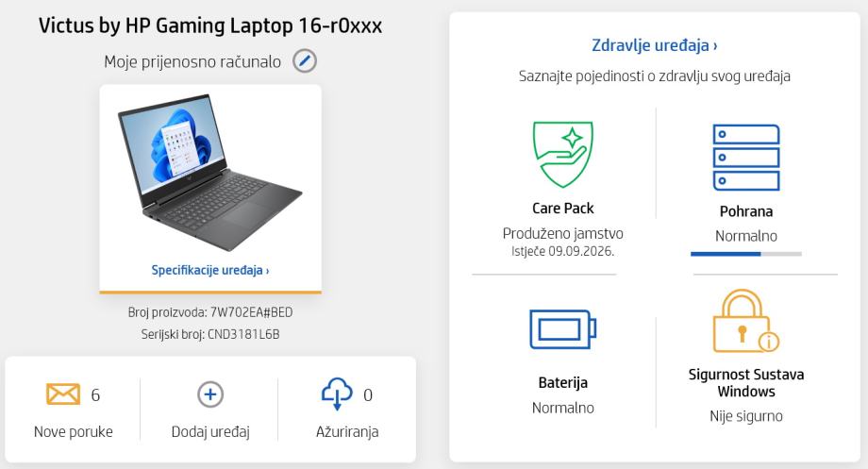This screenshot has width=868, height=469.
Task: Click the pencil edit nickname icon
Action: pos(305,61)
